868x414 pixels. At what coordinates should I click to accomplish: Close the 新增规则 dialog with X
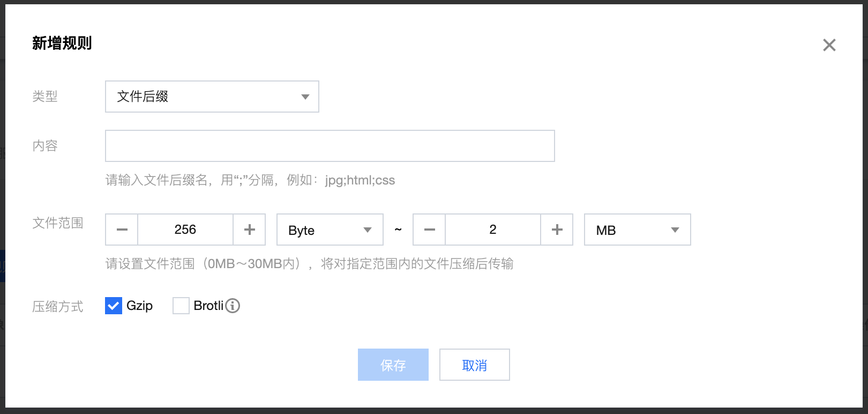point(829,45)
